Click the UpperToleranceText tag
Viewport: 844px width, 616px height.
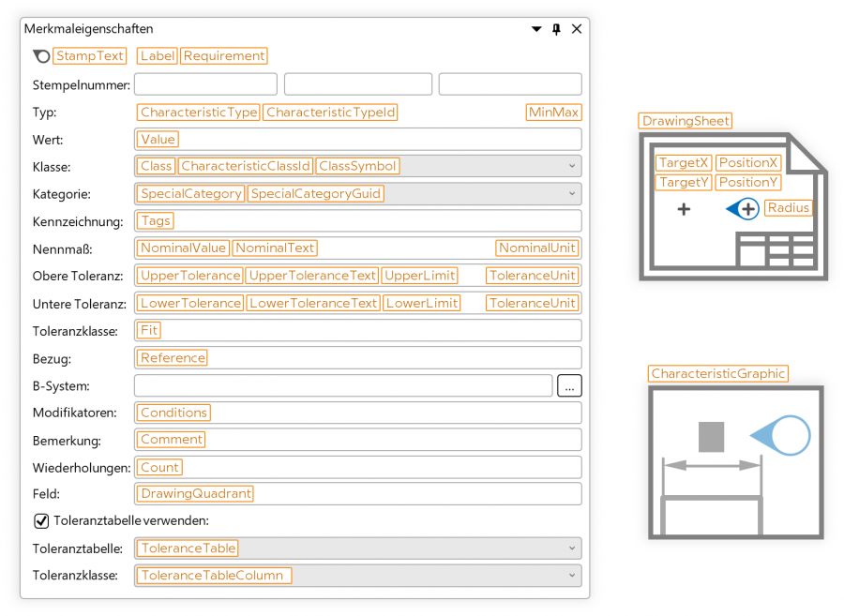click(312, 276)
